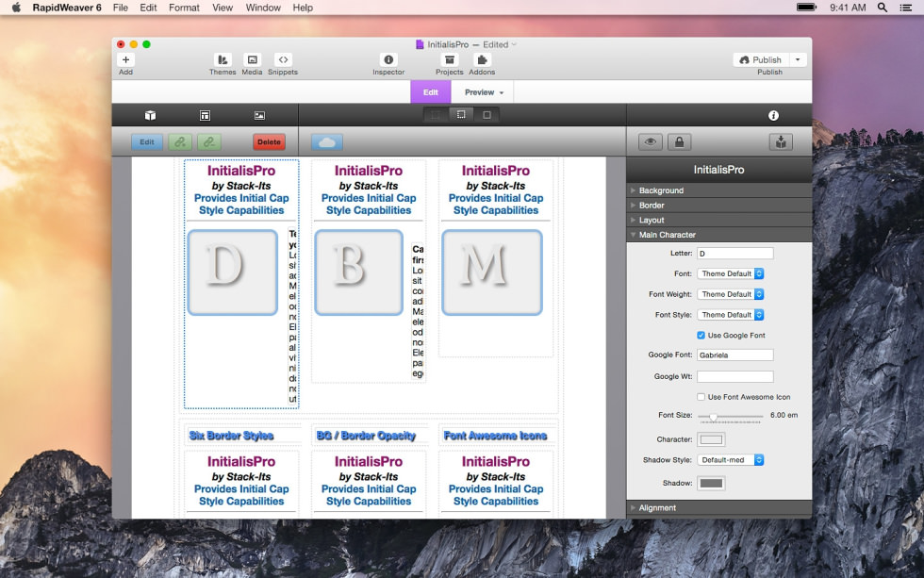Click the green remove link icon
Image resolution: width=924 pixels, height=578 pixels.
[209, 142]
